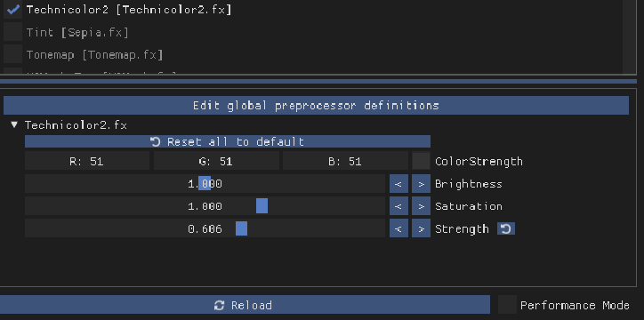Uncheck the Technicolor2 effect checkbox
This screenshot has height=320, width=644.
click(12, 10)
